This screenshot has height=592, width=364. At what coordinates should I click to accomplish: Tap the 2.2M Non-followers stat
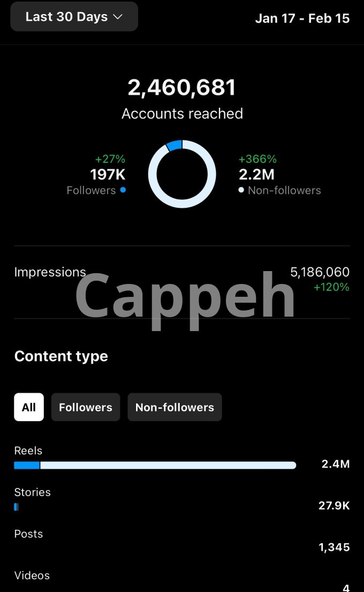[x=256, y=174]
